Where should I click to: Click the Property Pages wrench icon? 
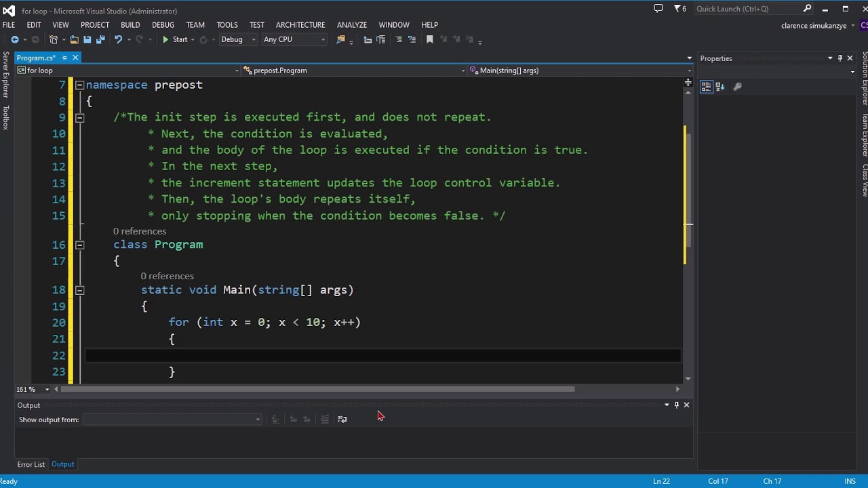click(x=738, y=86)
